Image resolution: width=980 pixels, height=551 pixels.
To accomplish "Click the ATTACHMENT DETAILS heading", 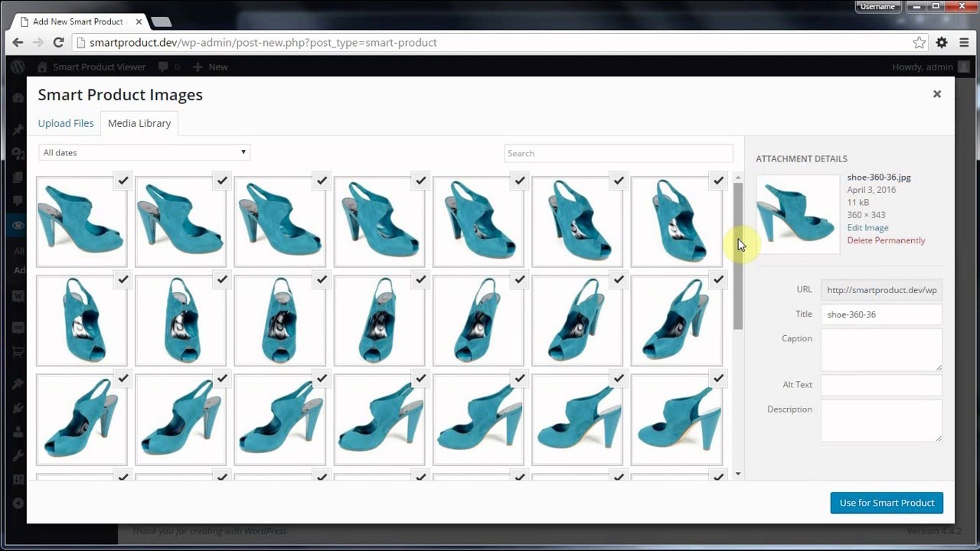I will click(802, 159).
